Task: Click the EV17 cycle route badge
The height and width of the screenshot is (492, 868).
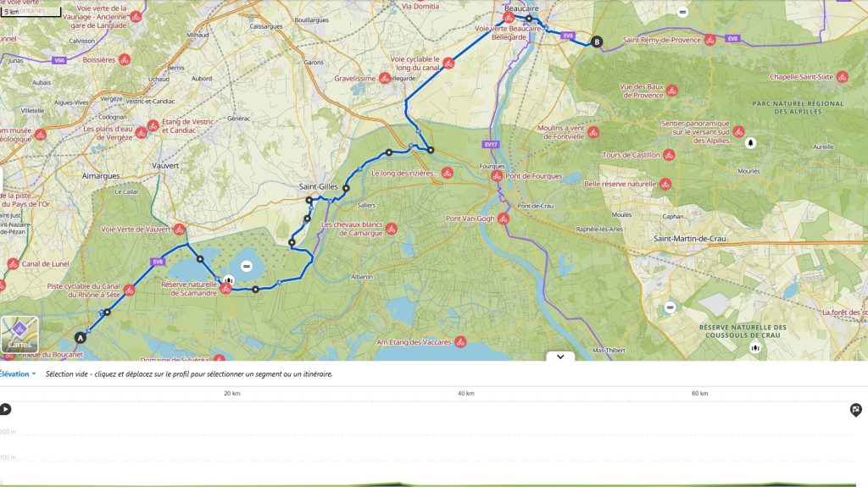Action: (491, 144)
